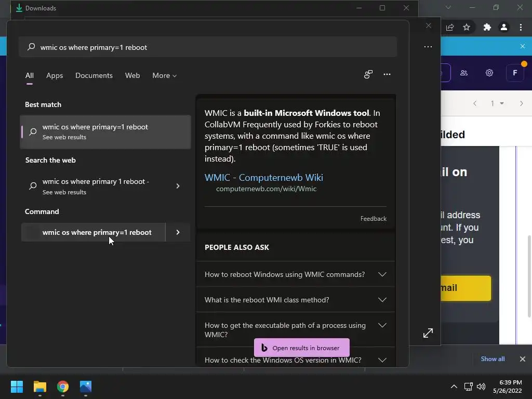Screen dimensions: 532x399
Task: Switch to the Apps search tab
Action: (55, 76)
